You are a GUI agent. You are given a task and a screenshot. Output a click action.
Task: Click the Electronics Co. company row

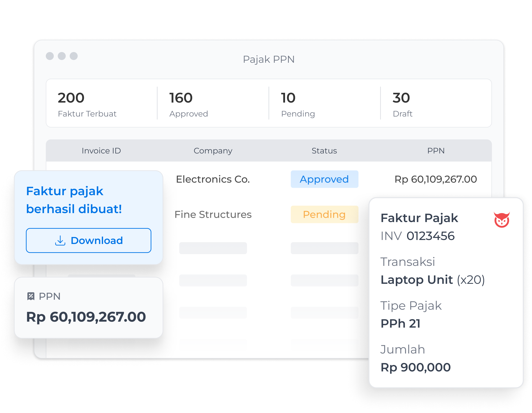(213, 179)
